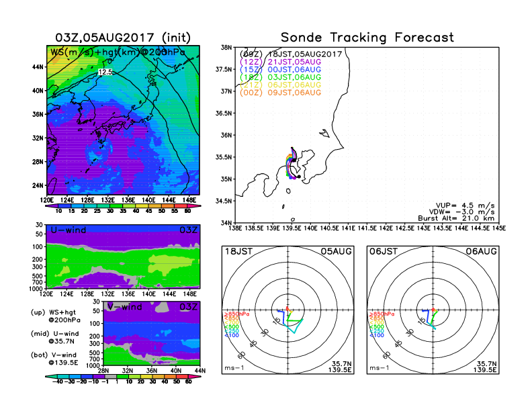Select the orange "(00Z) 09JST,06AUG" legend entry
Image resolution: width=532 pixels, height=411 pixels.
pyautogui.click(x=280, y=93)
